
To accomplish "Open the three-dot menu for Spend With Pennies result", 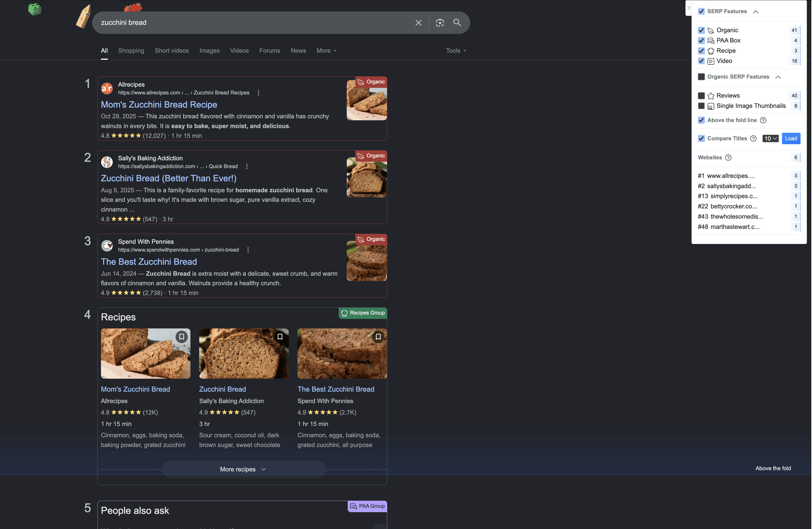I will pos(248,250).
